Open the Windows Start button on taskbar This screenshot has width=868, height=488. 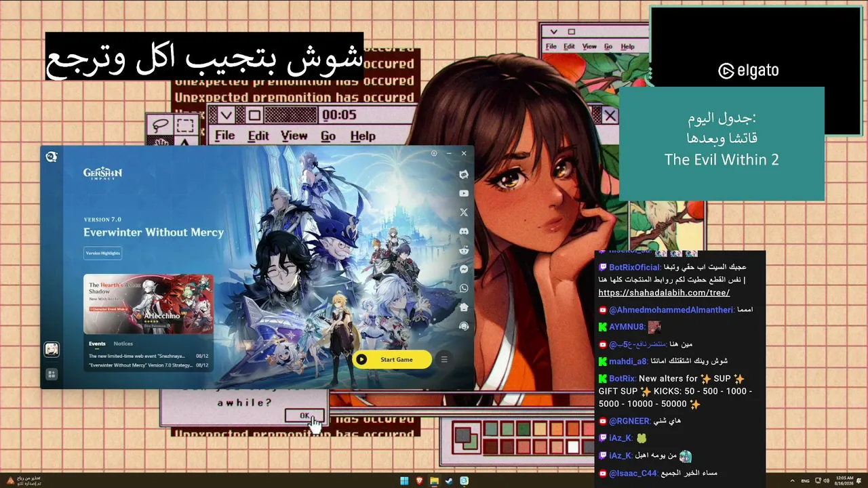[404, 481]
